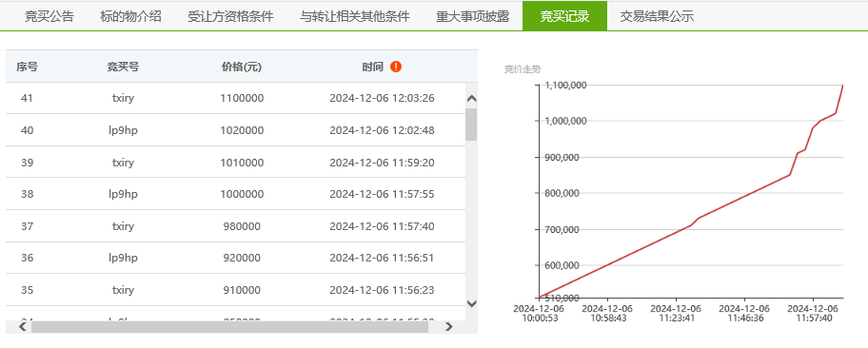This screenshot has width=868, height=348.
Task: Click the 时间 column header
Action: point(372,67)
